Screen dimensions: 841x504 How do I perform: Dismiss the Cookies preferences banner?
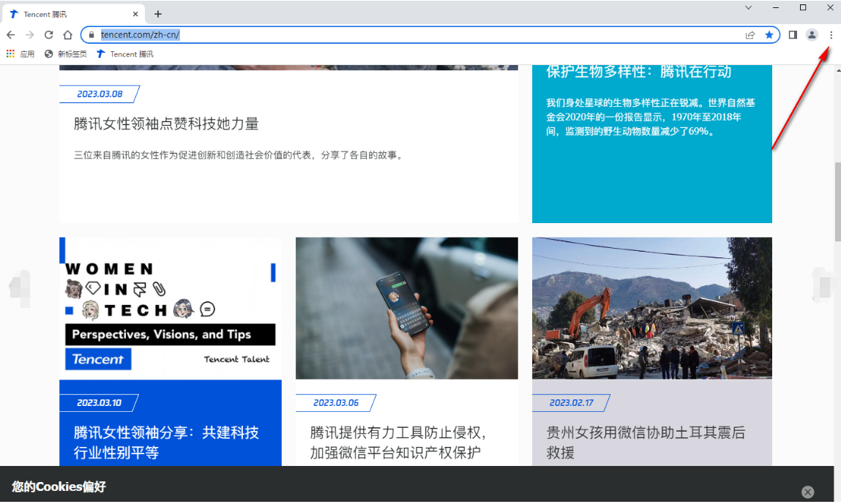click(807, 492)
